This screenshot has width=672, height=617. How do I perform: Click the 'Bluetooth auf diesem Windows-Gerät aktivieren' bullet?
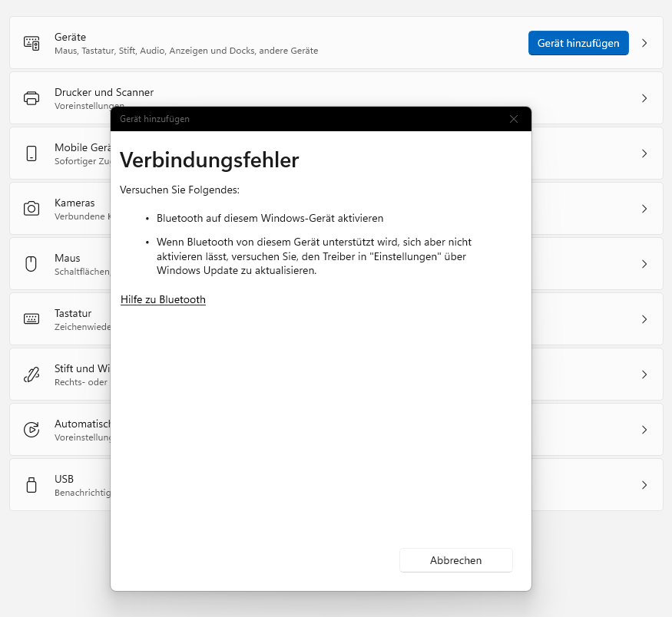(x=270, y=218)
